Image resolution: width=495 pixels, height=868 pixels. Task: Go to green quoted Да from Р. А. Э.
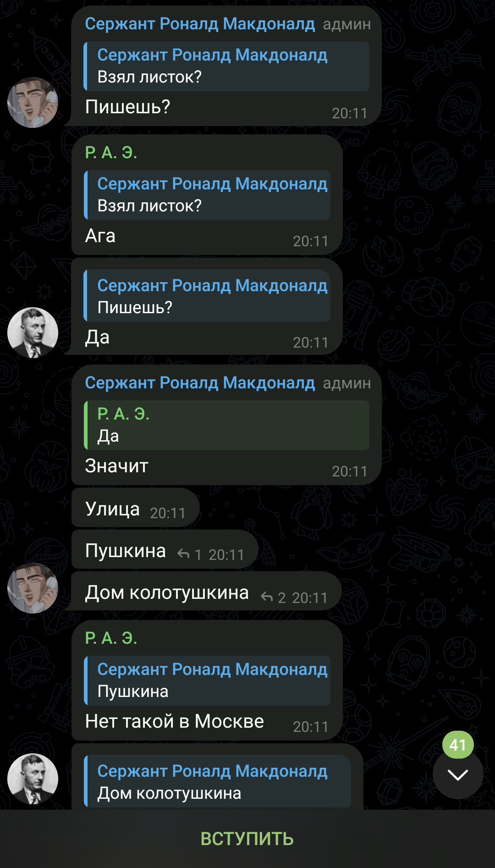tap(226, 425)
